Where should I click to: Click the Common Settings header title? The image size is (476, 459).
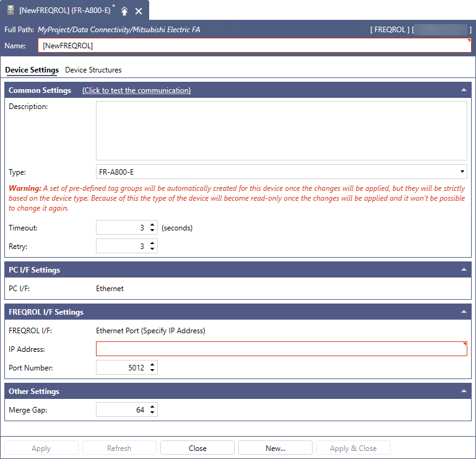(40, 90)
